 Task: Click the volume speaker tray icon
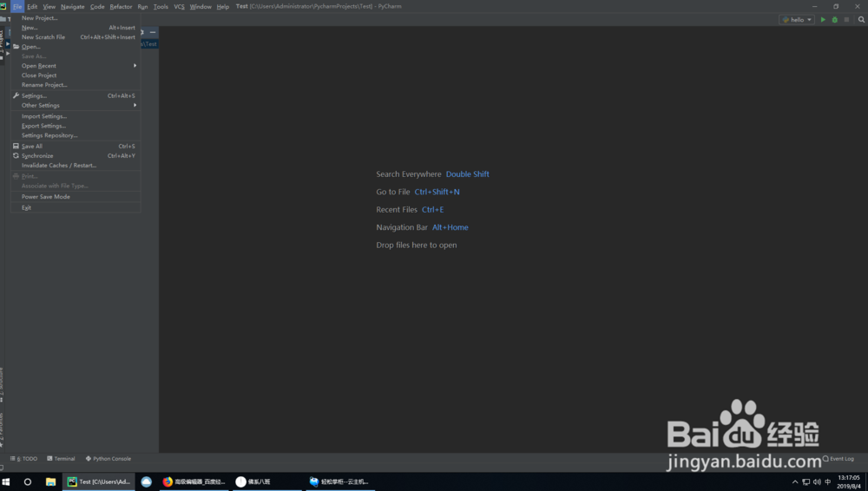click(817, 481)
